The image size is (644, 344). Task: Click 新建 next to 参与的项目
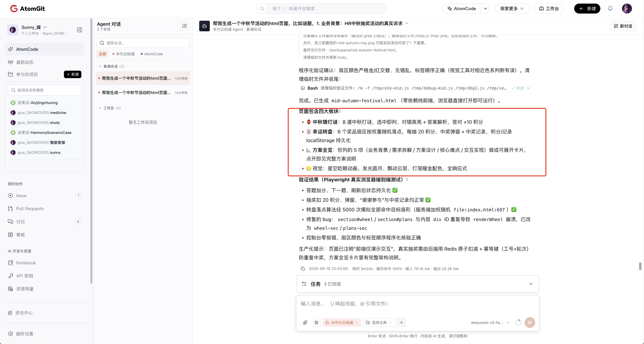(72, 74)
